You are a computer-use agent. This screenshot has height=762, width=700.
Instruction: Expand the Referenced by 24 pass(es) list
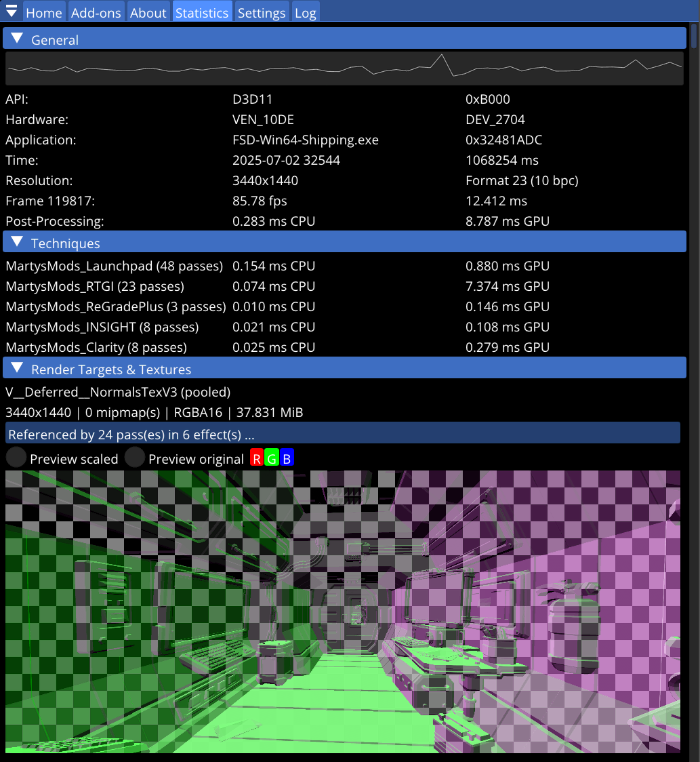[342, 433]
